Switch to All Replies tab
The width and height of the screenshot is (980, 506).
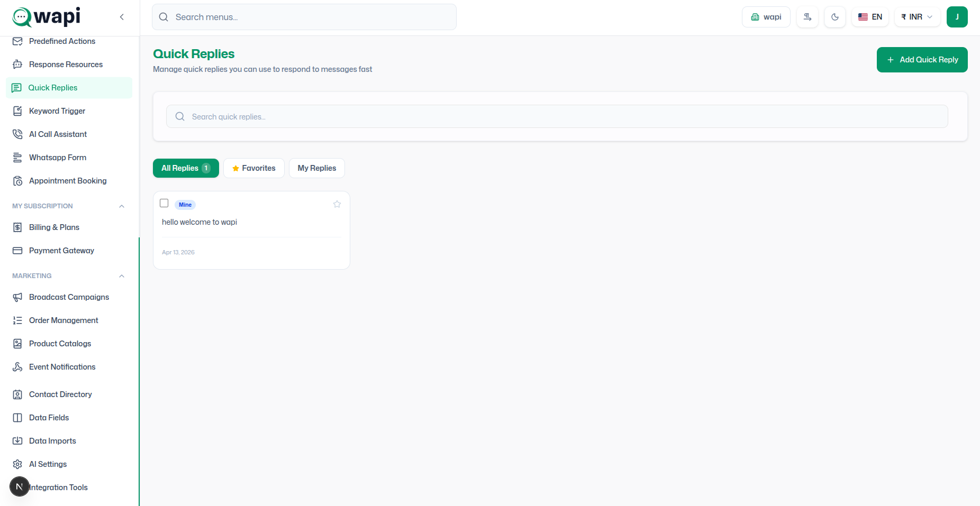(186, 168)
